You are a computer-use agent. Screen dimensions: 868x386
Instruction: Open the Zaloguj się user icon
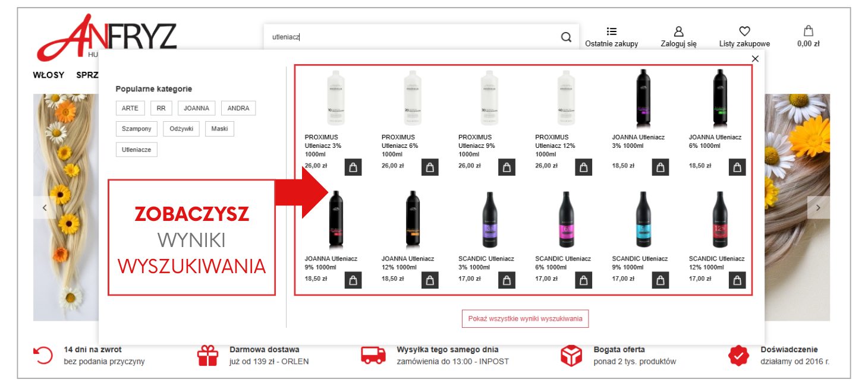click(678, 31)
